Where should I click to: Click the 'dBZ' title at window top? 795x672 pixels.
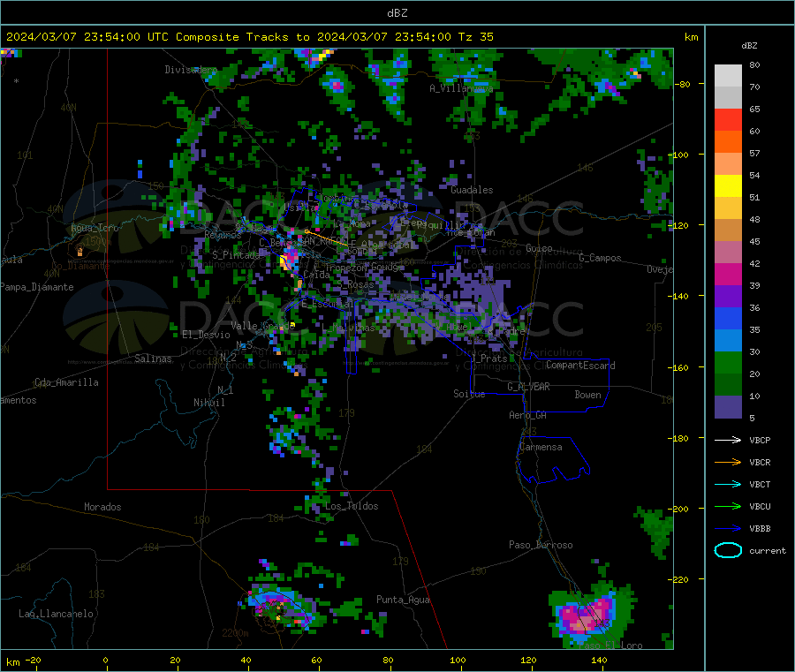pos(397,13)
